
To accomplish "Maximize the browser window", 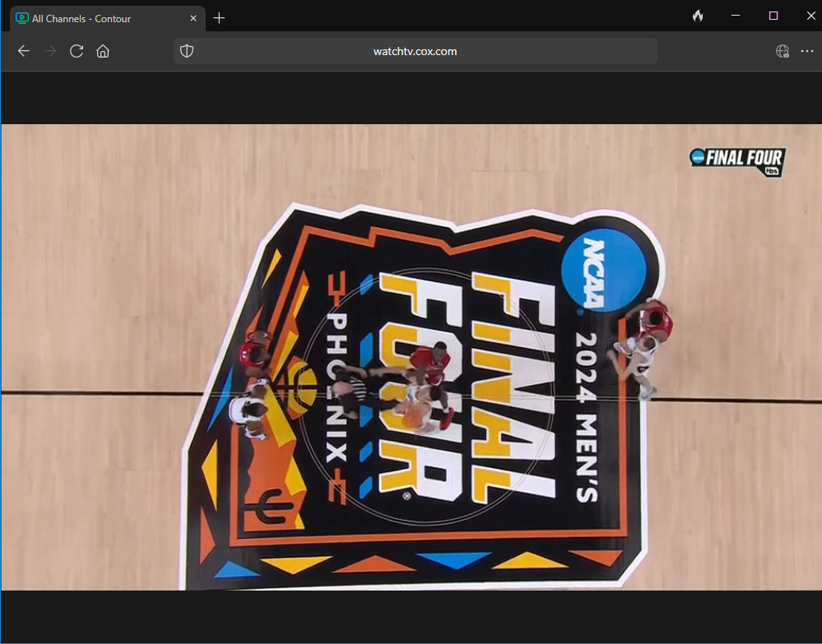I will [x=773, y=16].
